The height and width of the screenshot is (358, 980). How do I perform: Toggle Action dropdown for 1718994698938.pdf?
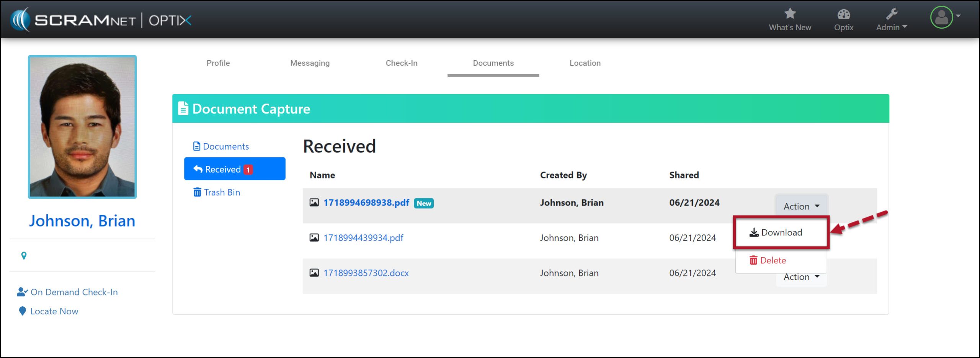tap(801, 206)
